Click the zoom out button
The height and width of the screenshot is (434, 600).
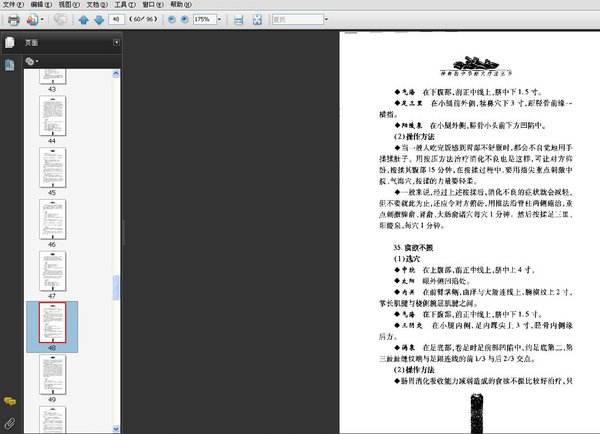[172, 19]
